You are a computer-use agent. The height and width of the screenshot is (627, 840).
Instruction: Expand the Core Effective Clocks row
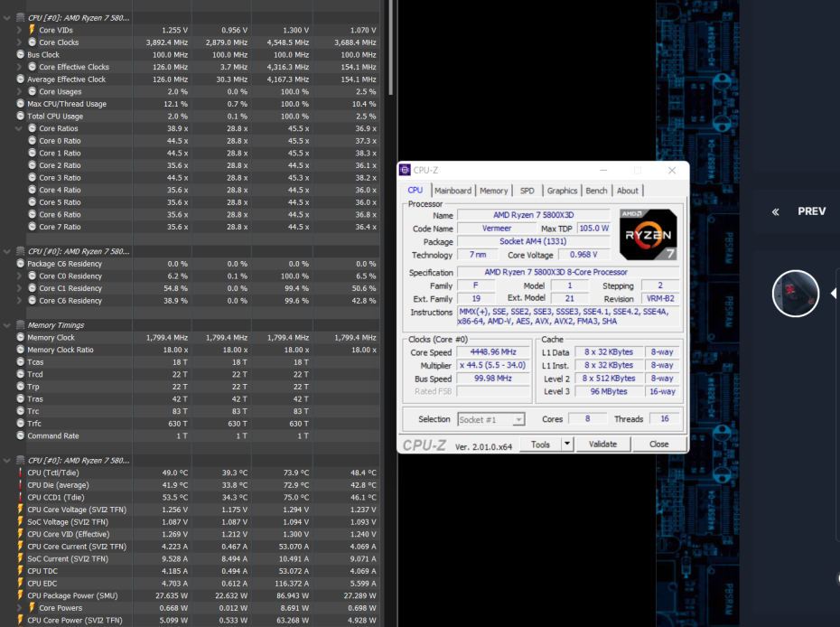(19, 67)
